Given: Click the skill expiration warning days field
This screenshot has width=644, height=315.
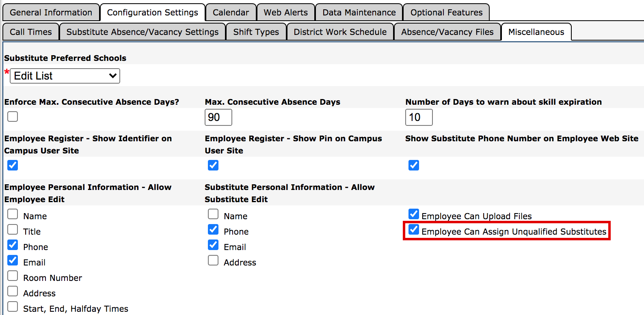Looking at the screenshot, I should (419, 117).
